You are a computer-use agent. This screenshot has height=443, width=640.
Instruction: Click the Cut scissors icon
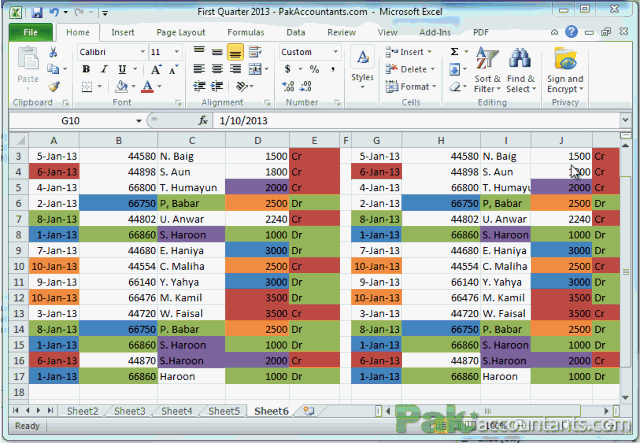53,52
